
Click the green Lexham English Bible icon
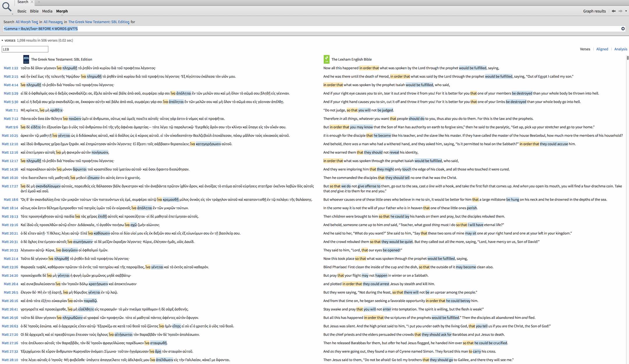click(326, 59)
